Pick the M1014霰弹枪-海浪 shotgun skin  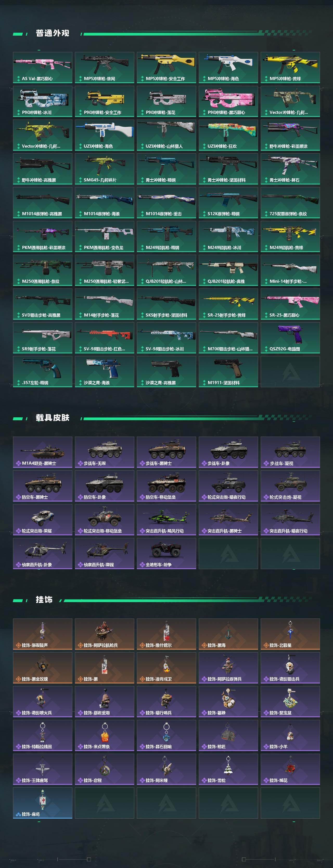point(105,203)
